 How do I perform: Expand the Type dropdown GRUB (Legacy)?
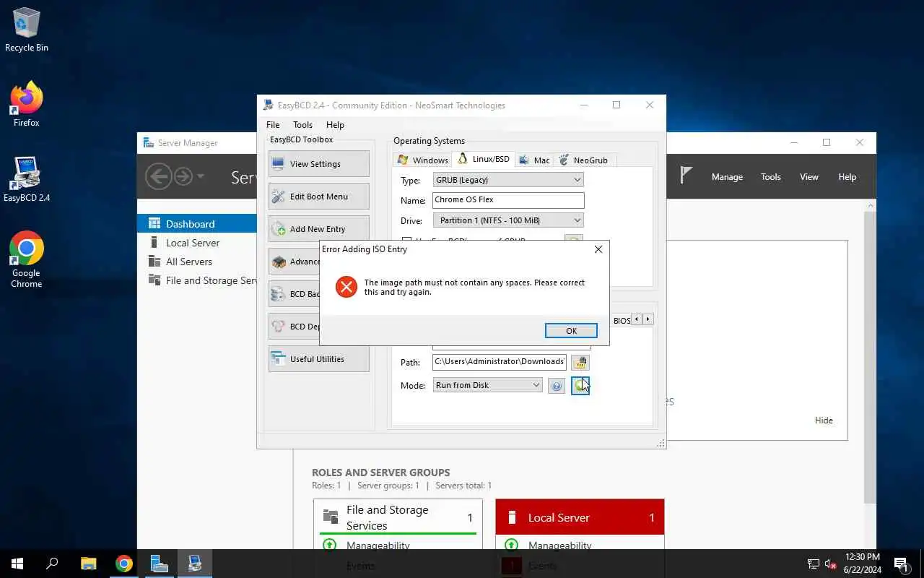click(508, 180)
